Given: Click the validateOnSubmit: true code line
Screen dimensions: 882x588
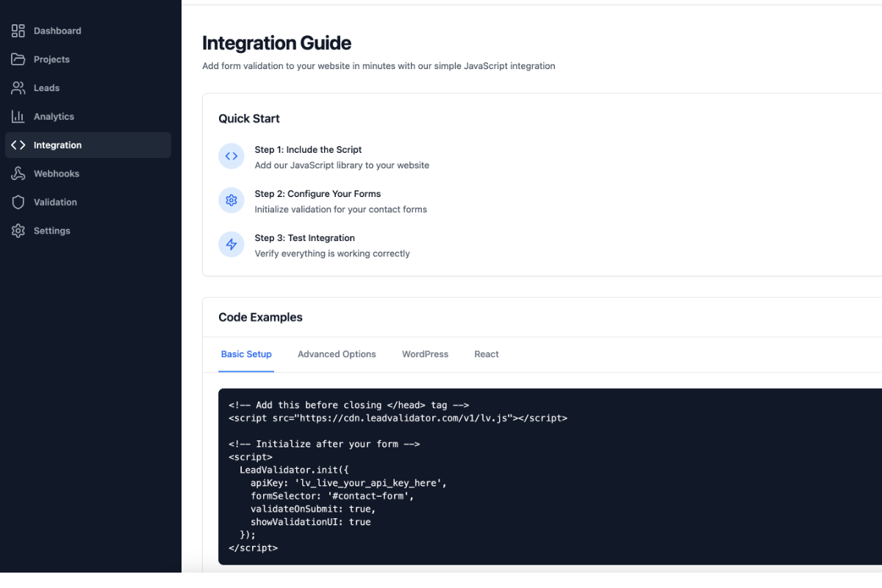Looking at the screenshot, I should click(x=313, y=509).
